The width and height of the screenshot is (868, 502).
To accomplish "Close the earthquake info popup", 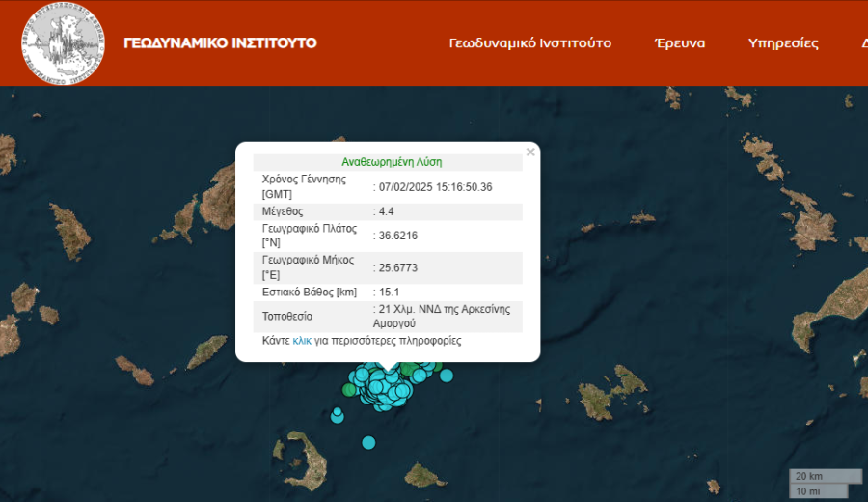I will tap(530, 152).
